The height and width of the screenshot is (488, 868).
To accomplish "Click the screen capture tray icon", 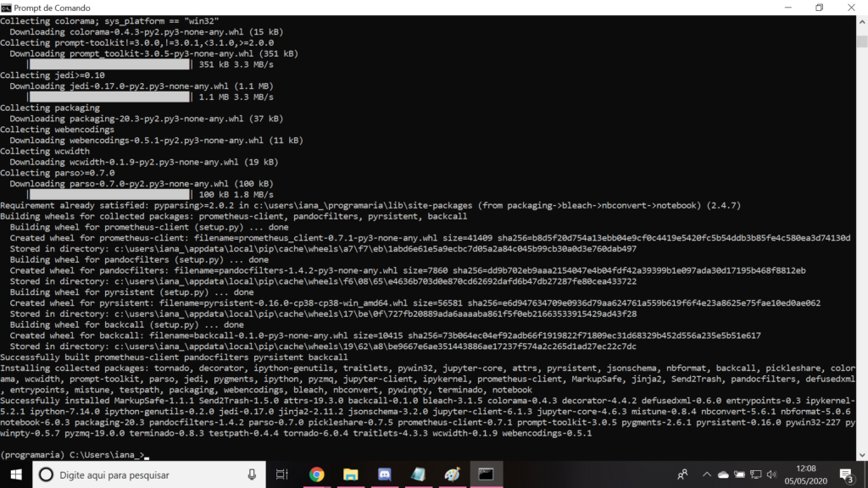I will [x=739, y=474].
